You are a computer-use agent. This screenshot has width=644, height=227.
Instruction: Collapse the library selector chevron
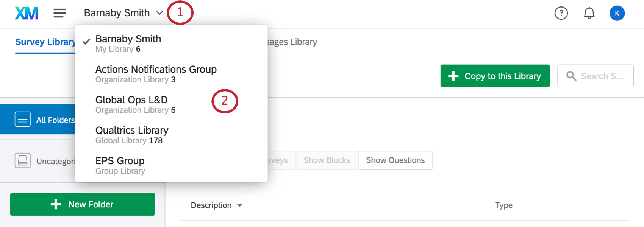[159, 13]
